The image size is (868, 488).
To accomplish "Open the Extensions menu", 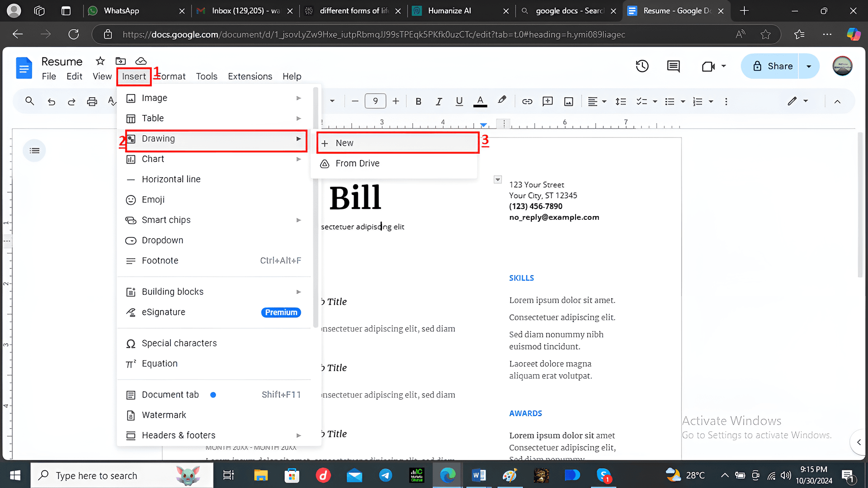I will pyautogui.click(x=250, y=76).
